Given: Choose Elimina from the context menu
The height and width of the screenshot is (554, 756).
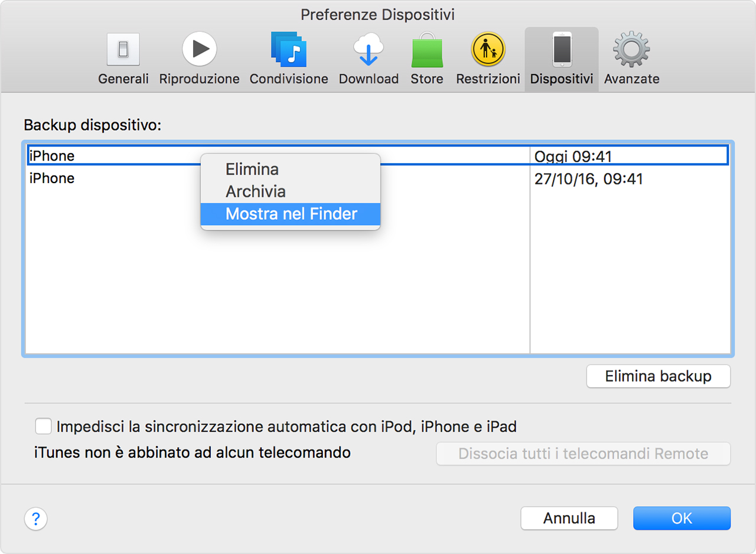Looking at the screenshot, I should [x=291, y=170].
